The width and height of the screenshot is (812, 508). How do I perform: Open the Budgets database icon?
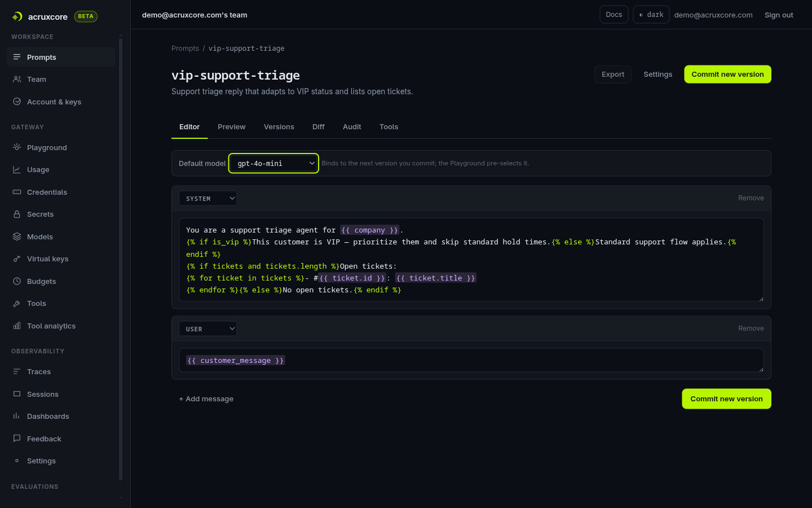coord(17,281)
